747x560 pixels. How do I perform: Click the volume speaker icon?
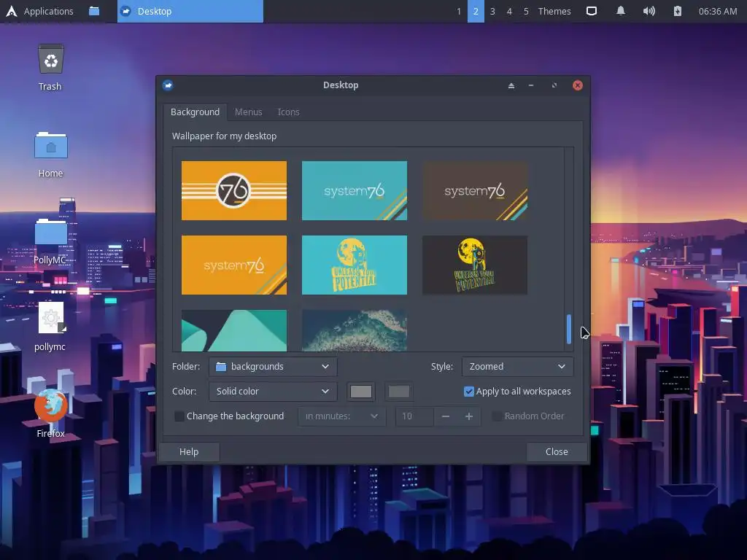click(x=649, y=11)
